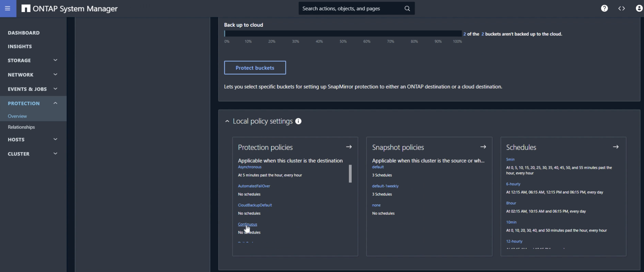Drag the Back up to cloud progress slider
This screenshot has height=272, width=644.
click(225, 33)
